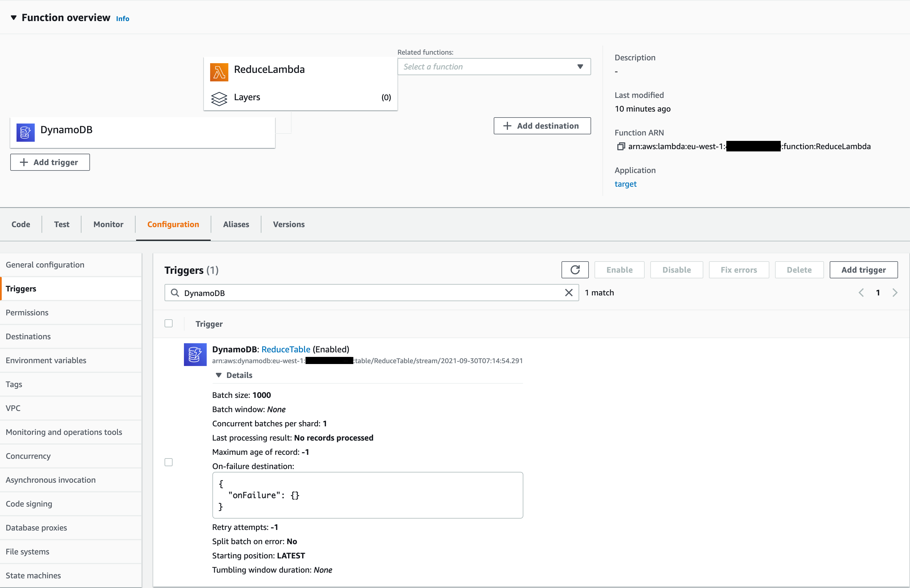Viewport: 910px width, 588px height.
Task: Click the Add destination button
Action: point(542,126)
